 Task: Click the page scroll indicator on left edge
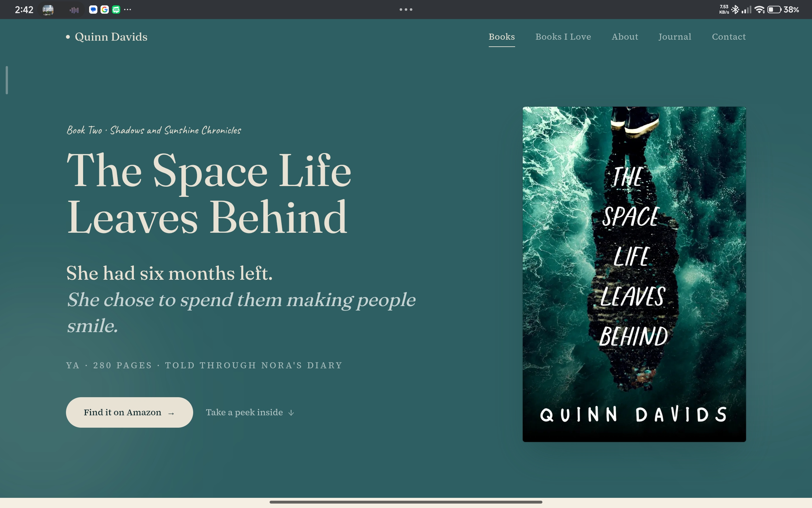(x=7, y=80)
